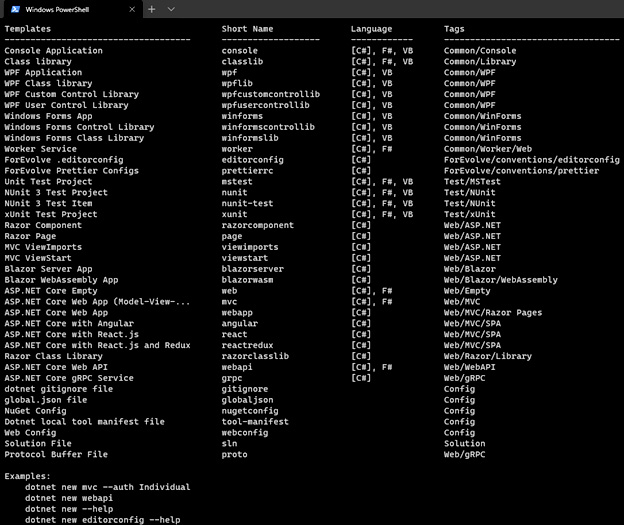The height and width of the screenshot is (525, 624).
Task: Click the 'dotnet new webapi' example line
Action: point(69,498)
